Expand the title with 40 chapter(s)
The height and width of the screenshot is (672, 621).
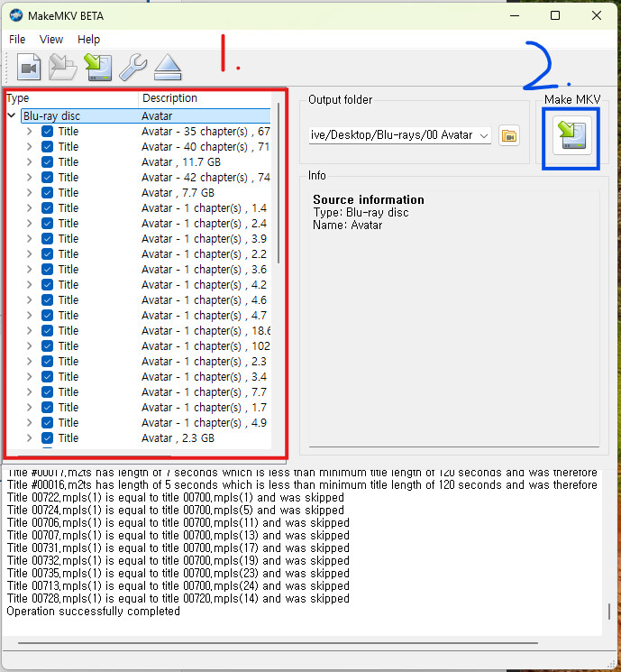click(x=29, y=146)
